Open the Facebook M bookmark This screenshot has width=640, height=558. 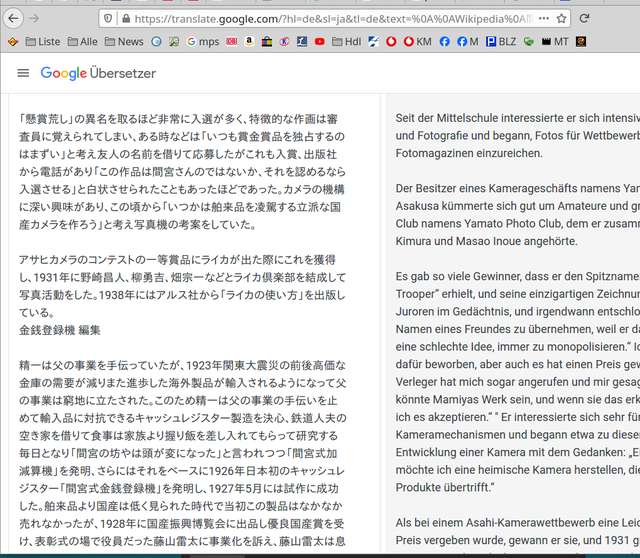(466, 42)
